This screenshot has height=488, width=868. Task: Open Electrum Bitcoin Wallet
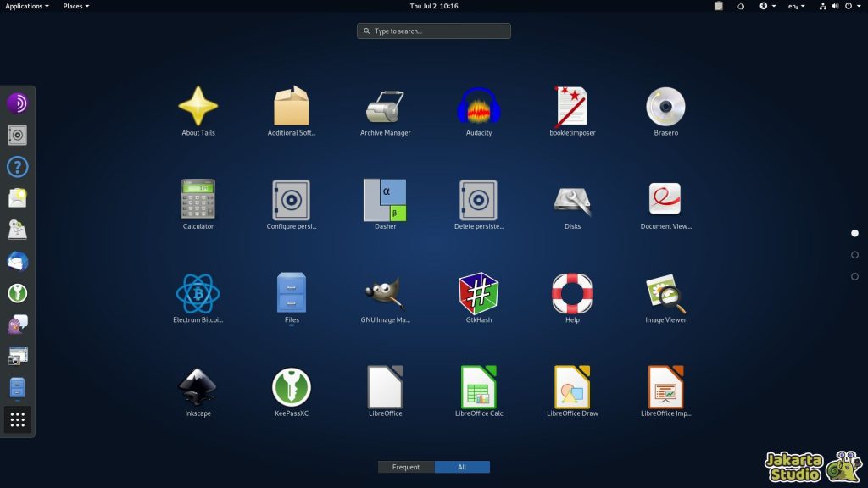(198, 294)
